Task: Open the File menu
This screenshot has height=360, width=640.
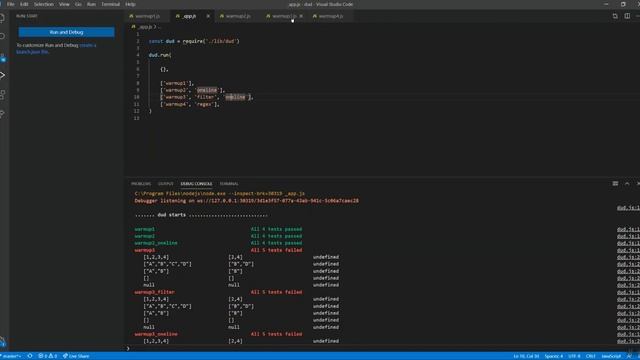Action: (x=11, y=4)
